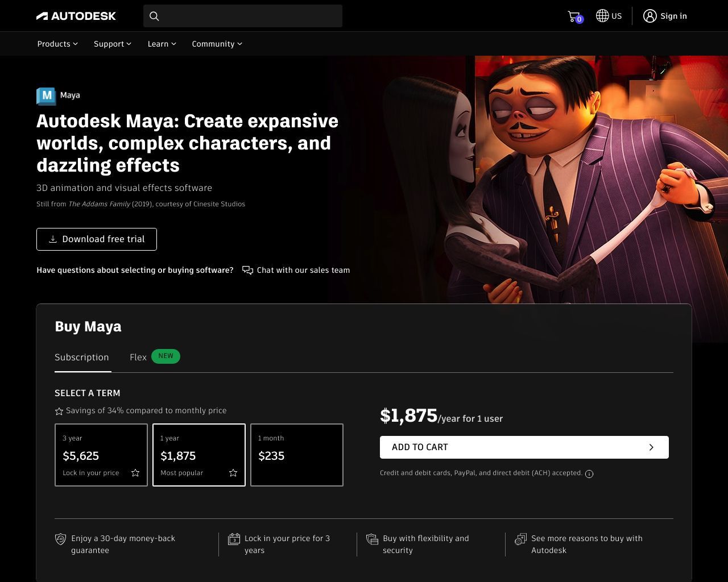Viewport: 728px width, 582px height.
Task: Open See more reasons to buy link
Action: pyautogui.click(x=586, y=544)
